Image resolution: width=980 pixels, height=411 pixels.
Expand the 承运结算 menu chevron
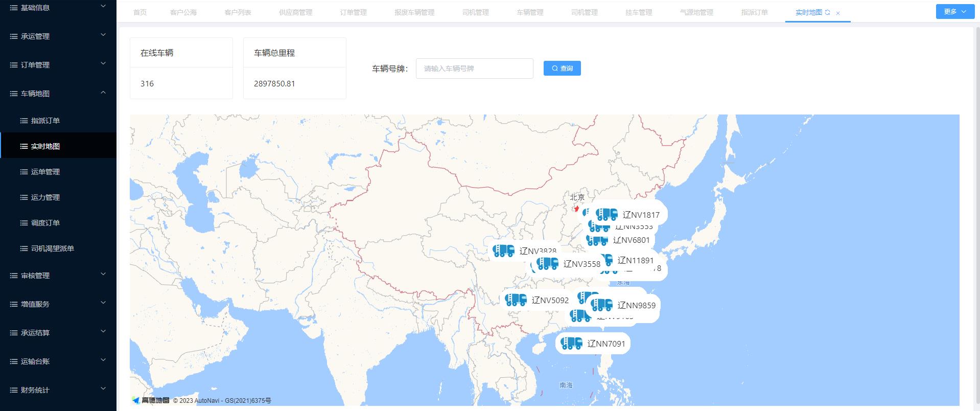(103, 331)
